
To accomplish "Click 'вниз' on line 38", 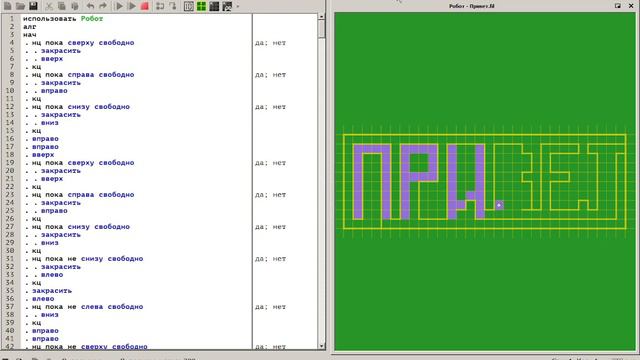I will point(49,315).
